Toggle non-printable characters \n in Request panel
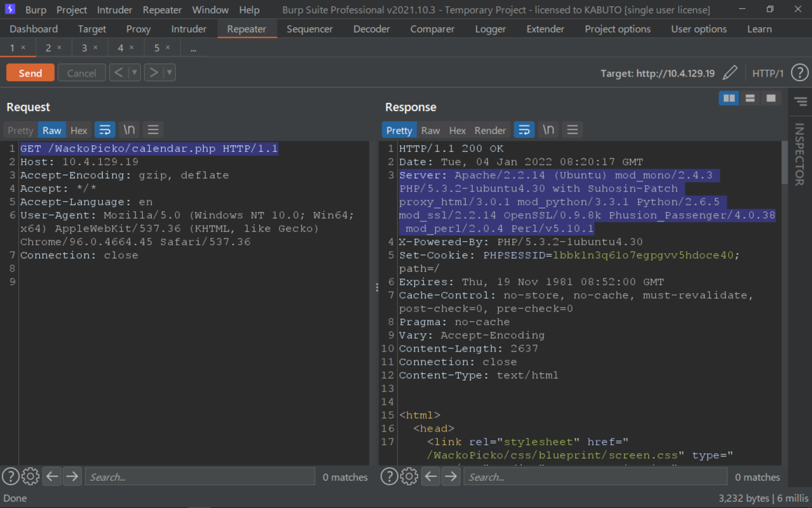The height and width of the screenshot is (508, 812). (x=129, y=130)
